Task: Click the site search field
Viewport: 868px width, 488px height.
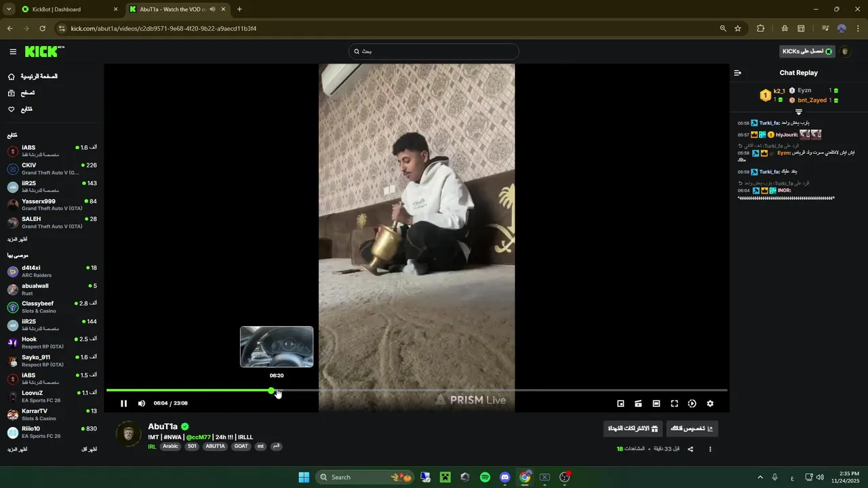Action: pyautogui.click(x=434, y=52)
